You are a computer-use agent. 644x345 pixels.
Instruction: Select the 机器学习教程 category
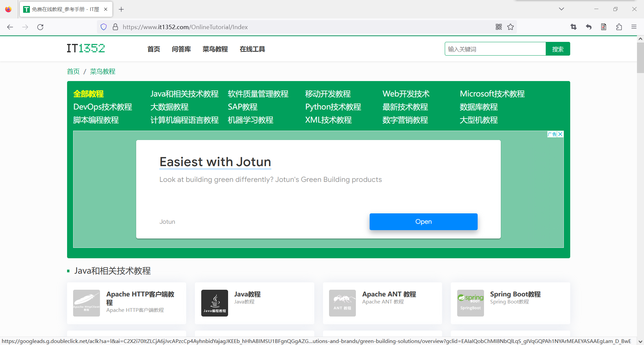251,120
